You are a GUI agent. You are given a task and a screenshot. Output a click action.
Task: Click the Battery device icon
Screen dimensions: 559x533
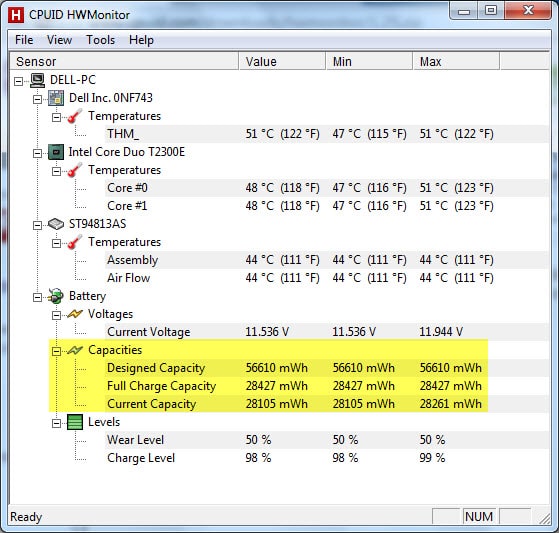click(56, 296)
